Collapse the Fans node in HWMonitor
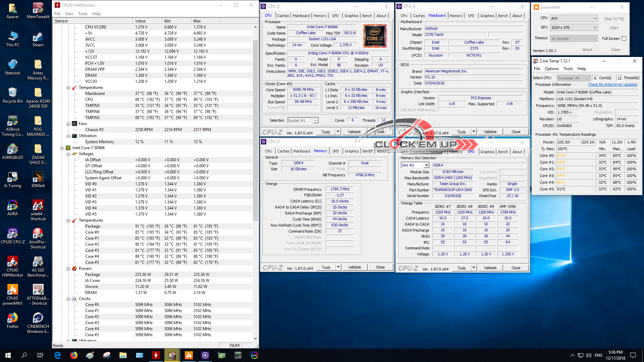Viewport: 644px width, 362px height. (x=68, y=124)
